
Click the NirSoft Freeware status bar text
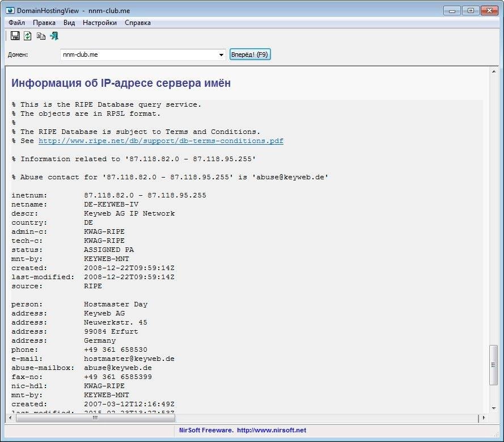(x=206, y=430)
